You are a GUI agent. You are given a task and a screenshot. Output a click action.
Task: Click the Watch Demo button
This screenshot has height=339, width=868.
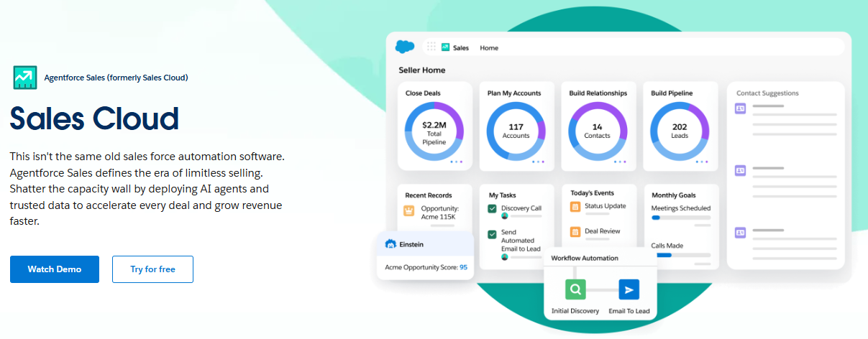[x=55, y=269]
